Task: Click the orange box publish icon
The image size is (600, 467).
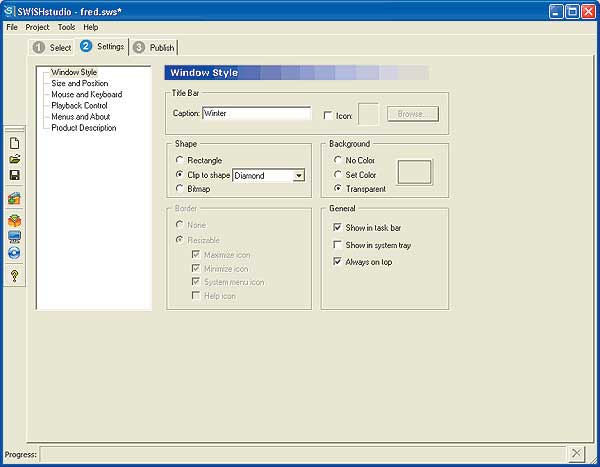Action: coord(14,220)
